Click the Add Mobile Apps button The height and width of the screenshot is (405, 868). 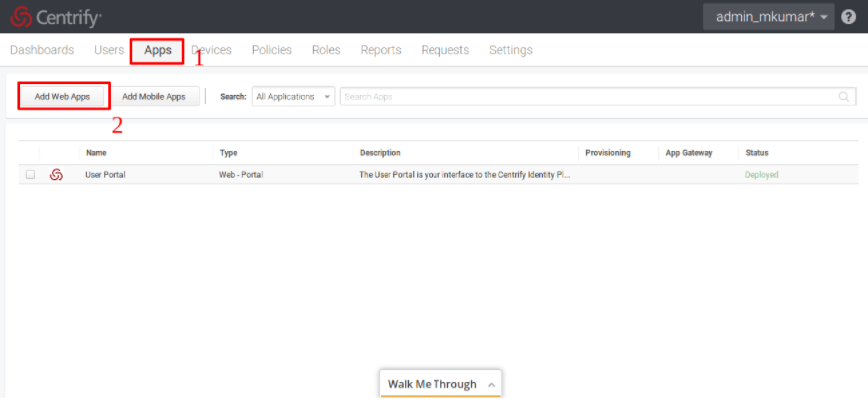(154, 96)
